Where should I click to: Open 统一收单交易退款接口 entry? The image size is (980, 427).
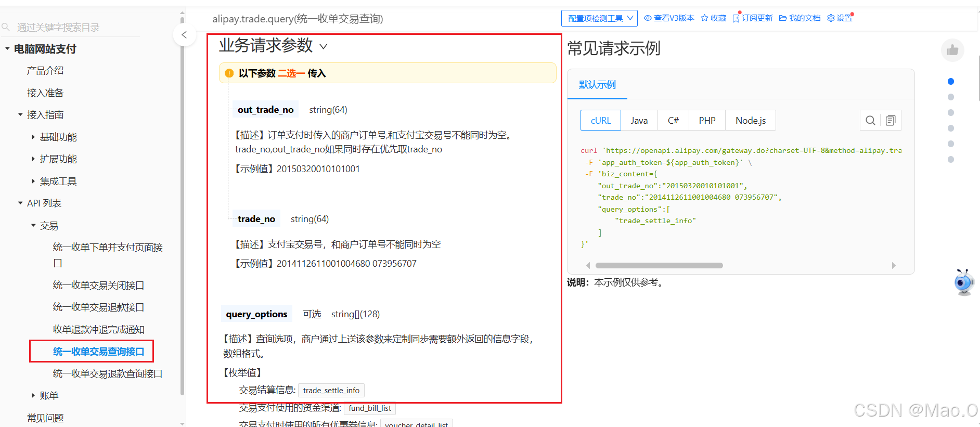[98, 307]
